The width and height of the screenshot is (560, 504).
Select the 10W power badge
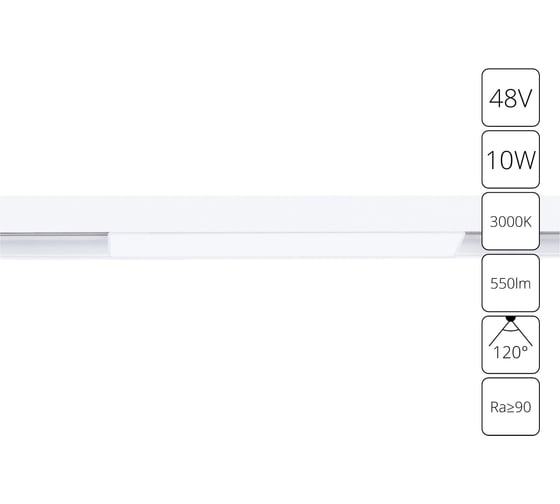pyautogui.click(x=510, y=159)
